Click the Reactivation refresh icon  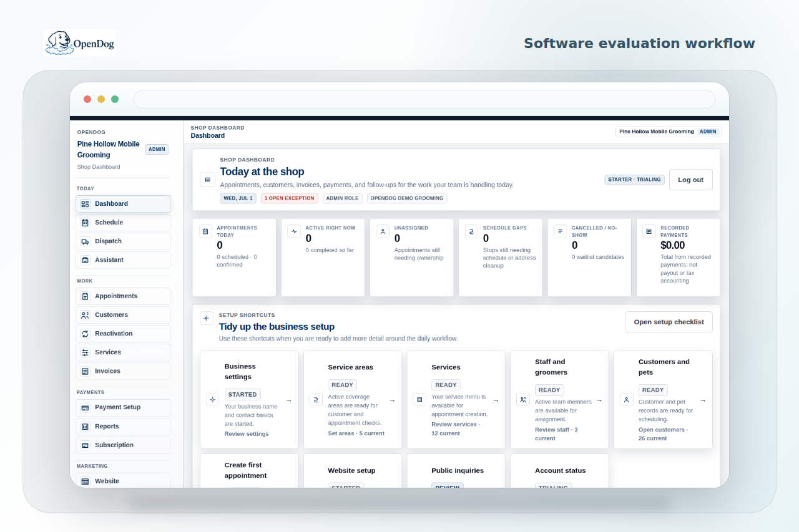[x=85, y=334]
